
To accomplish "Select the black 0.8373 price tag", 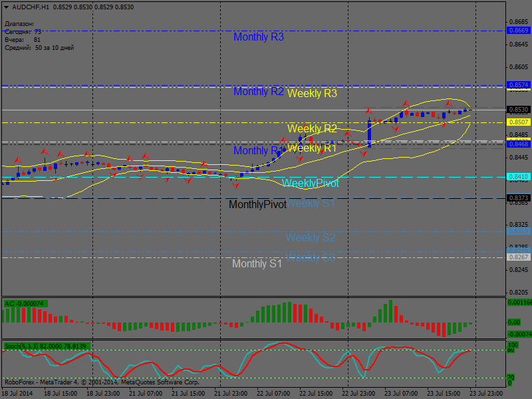I will point(519,198).
